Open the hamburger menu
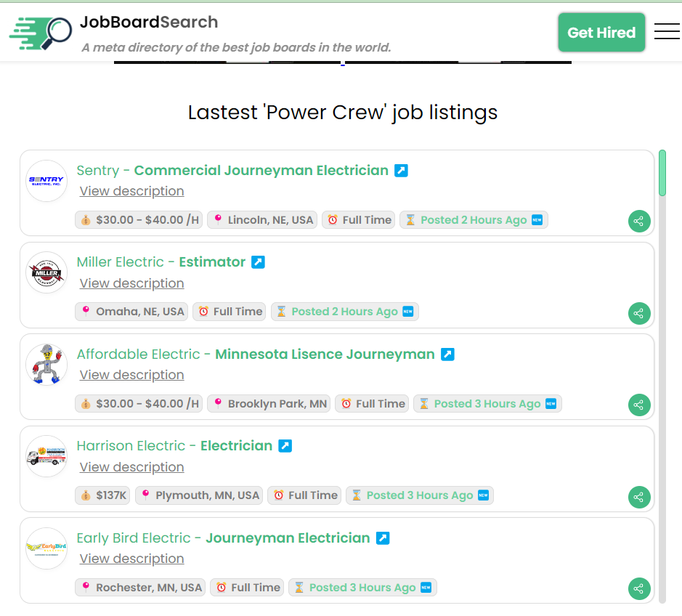 [667, 31]
